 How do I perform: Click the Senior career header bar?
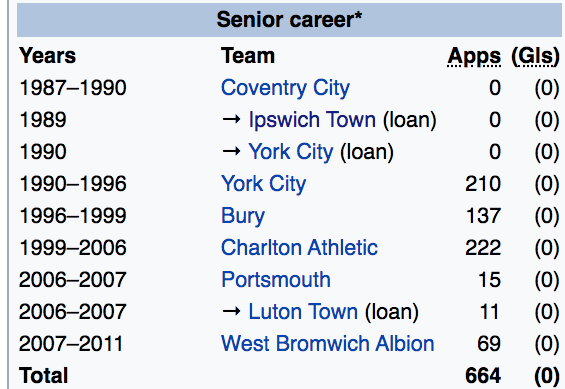tap(289, 20)
